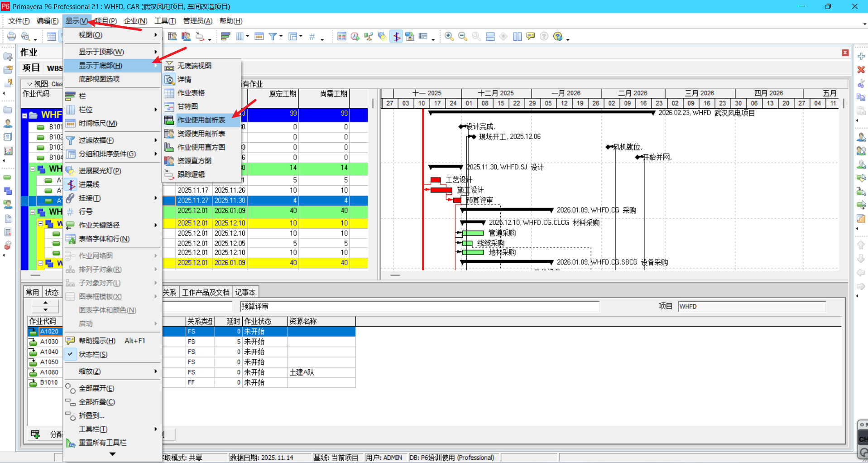
Task: Click the 预算评审 activity name field
Action: click(x=419, y=306)
